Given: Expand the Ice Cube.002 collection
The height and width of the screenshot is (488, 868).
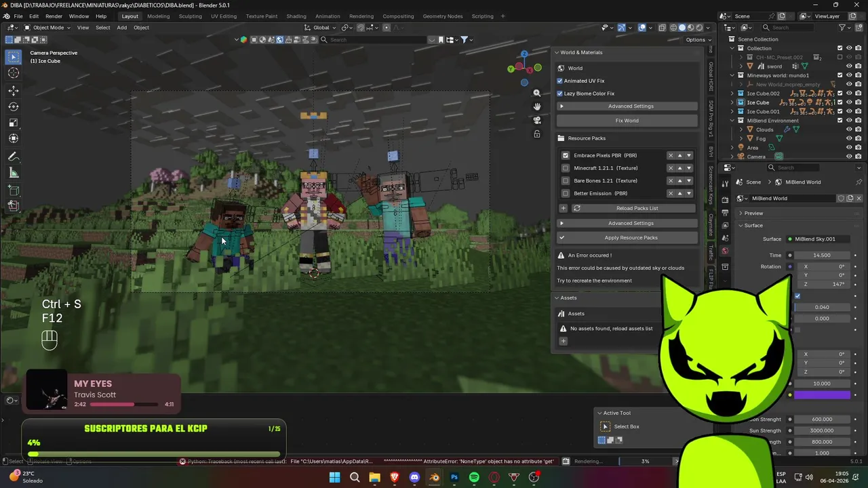Looking at the screenshot, I should pyautogui.click(x=732, y=94).
